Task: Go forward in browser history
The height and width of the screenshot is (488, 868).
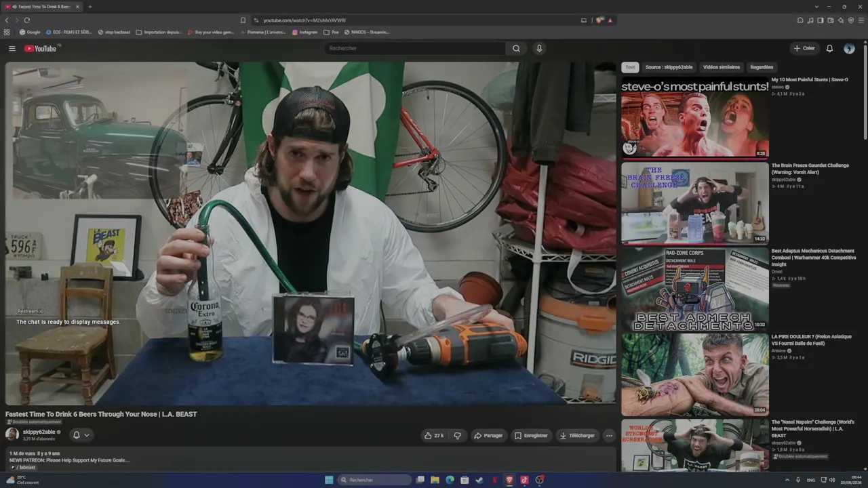Action: [x=16, y=20]
